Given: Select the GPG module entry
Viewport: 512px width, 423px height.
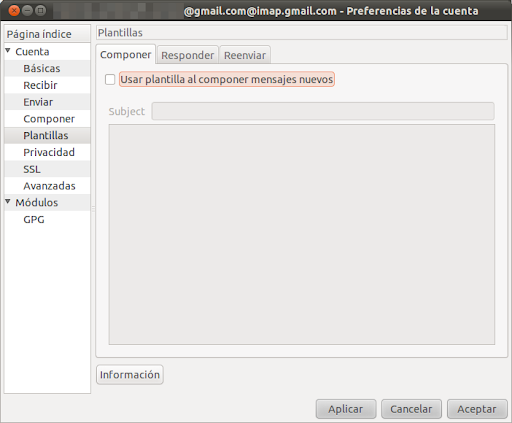Looking at the screenshot, I should [34, 219].
